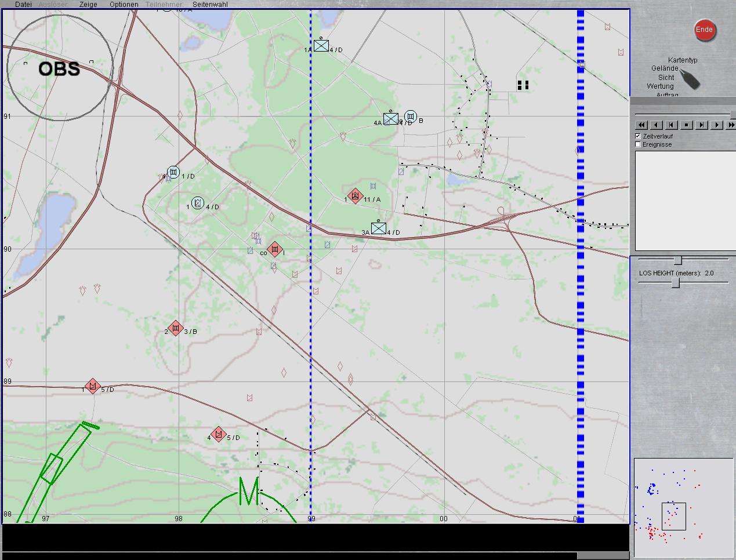The height and width of the screenshot is (560, 736).
Task: Open the Seitenwahl menu
Action: (210, 5)
